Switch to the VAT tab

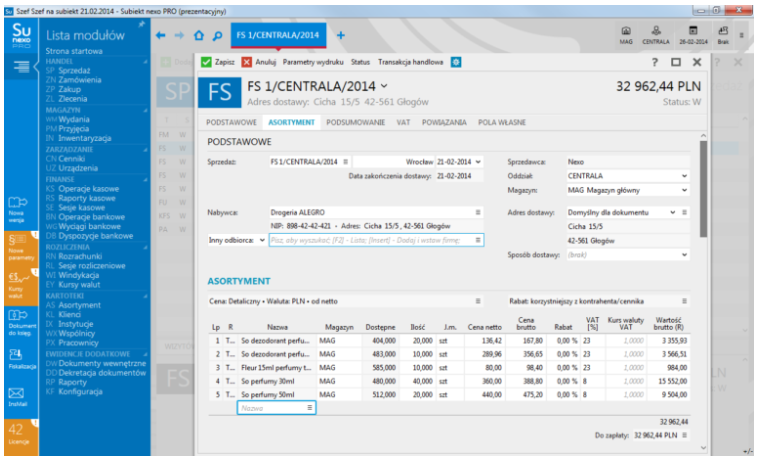point(403,123)
